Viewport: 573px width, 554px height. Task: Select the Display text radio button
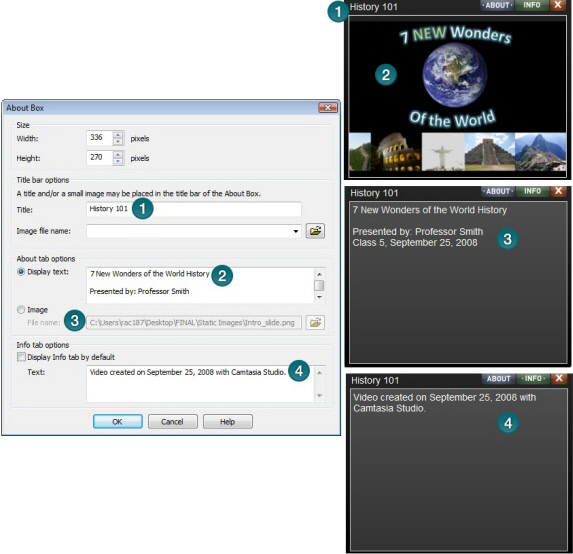(x=21, y=272)
